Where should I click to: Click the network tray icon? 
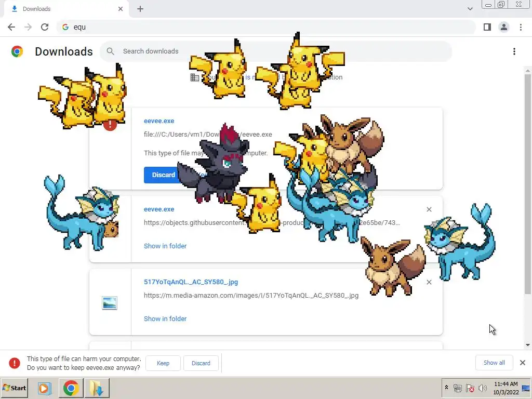coord(457,388)
